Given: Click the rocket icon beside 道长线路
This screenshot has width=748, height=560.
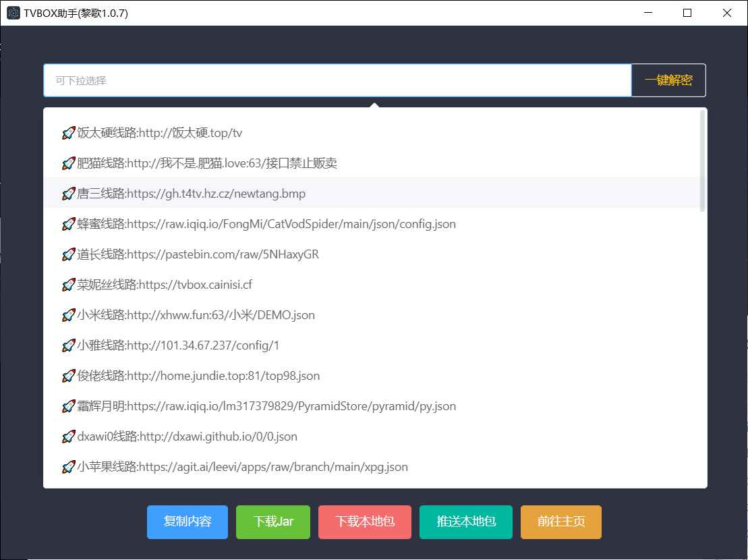Looking at the screenshot, I should coord(68,254).
